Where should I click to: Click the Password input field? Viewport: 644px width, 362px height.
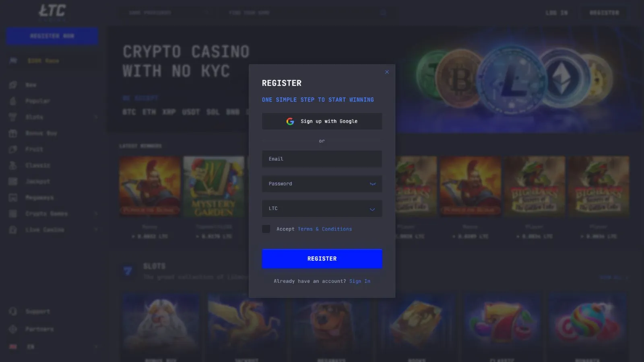point(322,184)
